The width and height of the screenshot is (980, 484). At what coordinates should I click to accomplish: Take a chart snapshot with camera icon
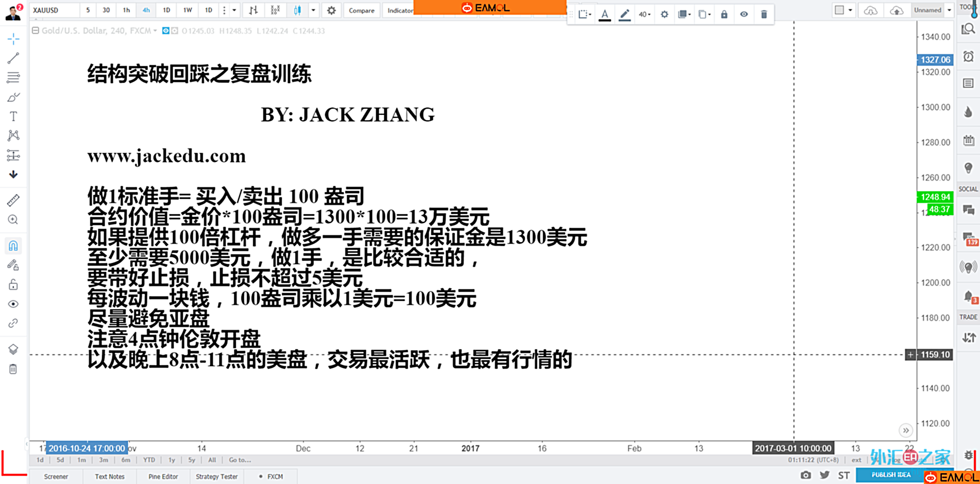coord(805,475)
